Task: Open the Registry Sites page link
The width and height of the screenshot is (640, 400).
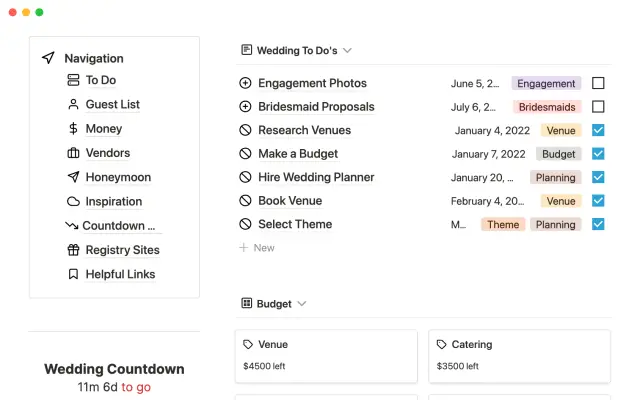Action: [x=122, y=250]
